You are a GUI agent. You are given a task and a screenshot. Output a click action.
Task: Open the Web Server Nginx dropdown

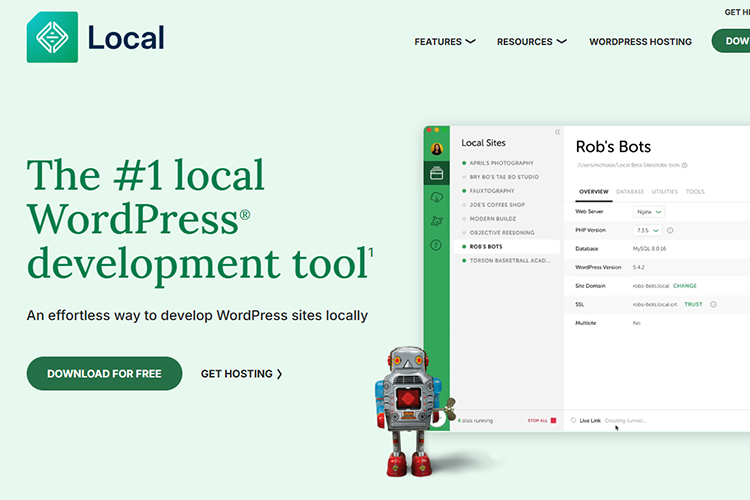tap(649, 212)
